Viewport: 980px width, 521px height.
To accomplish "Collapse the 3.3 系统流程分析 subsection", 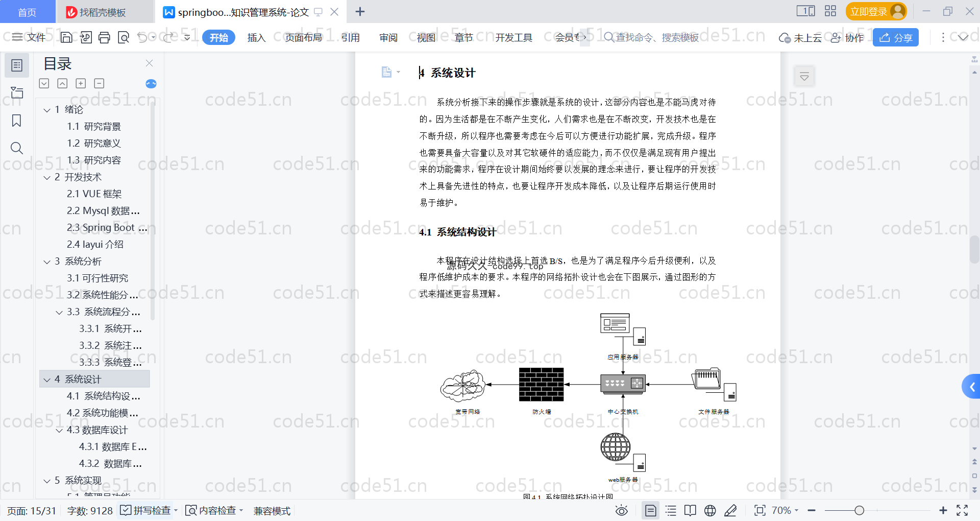I will pyautogui.click(x=59, y=312).
